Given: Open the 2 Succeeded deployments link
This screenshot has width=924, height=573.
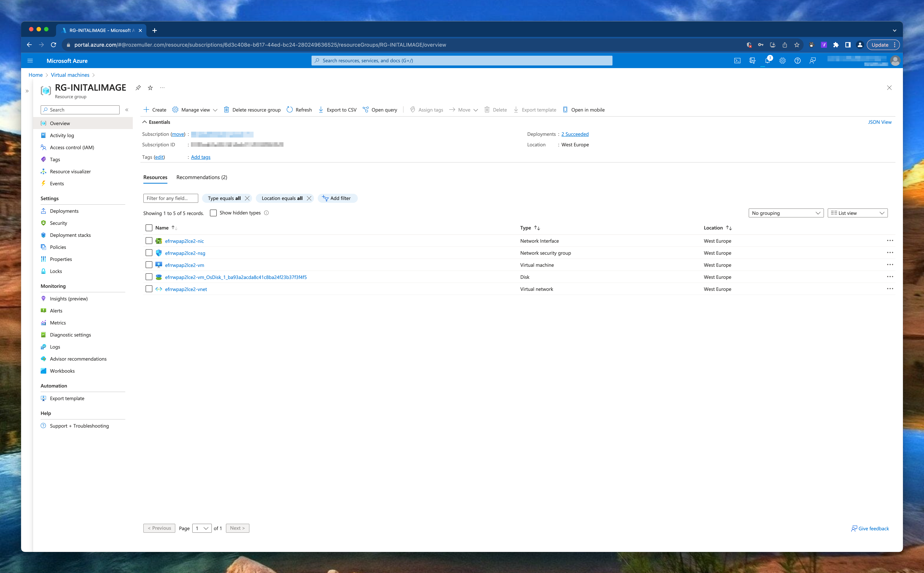Looking at the screenshot, I should 575,134.
